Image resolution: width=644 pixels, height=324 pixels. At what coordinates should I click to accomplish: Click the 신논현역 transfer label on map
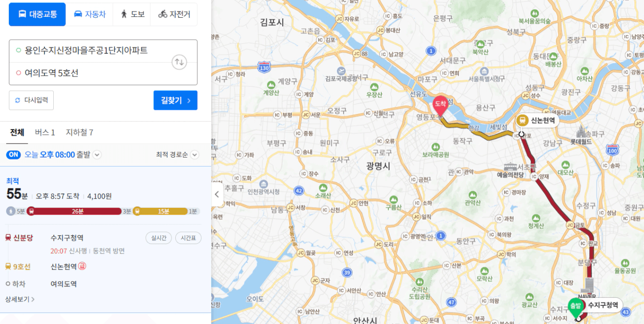pyautogui.click(x=537, y=121)
